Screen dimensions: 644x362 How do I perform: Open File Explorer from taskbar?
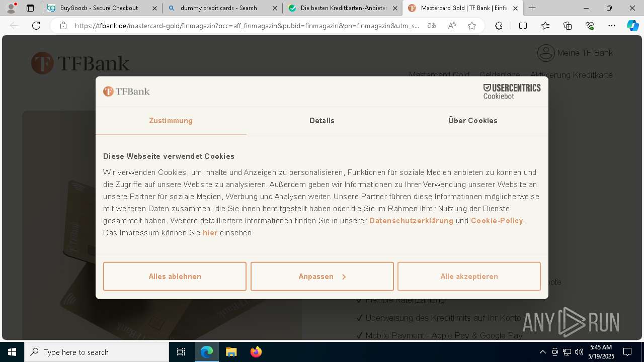(x=231, y=352)
